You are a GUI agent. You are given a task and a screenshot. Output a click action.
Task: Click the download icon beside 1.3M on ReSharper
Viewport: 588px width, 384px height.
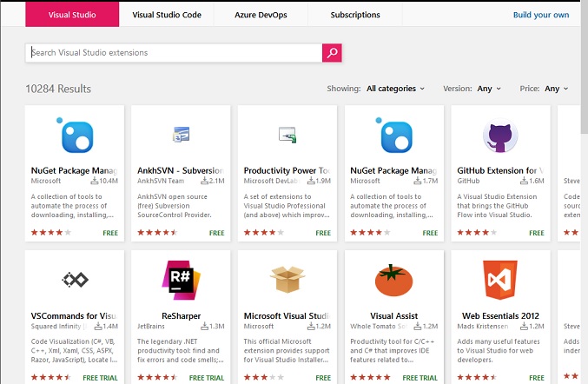(x=204, y=327)
